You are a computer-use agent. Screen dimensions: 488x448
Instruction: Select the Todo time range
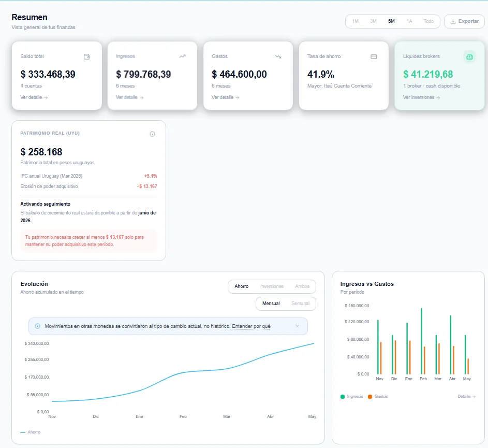pyautogui.click(x=428, y=21)
